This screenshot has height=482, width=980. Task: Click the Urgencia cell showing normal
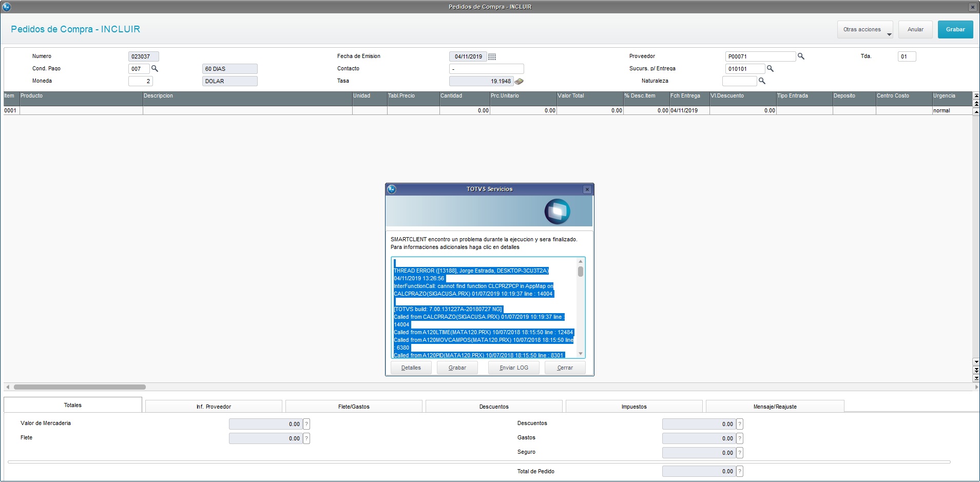point(952,110)
